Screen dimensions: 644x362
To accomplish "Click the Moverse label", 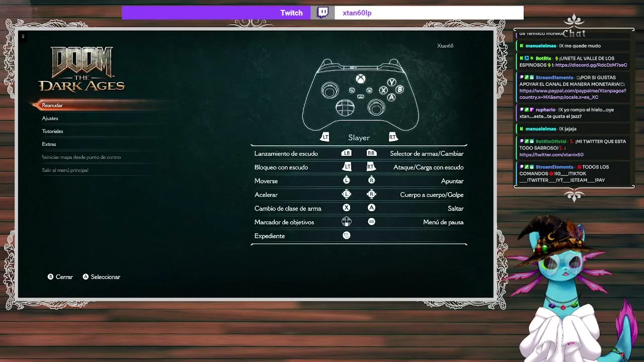I will (266, 181).
